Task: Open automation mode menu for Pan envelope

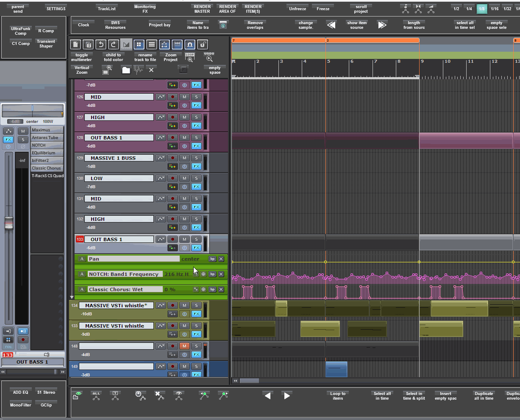Action: (82, 259)
